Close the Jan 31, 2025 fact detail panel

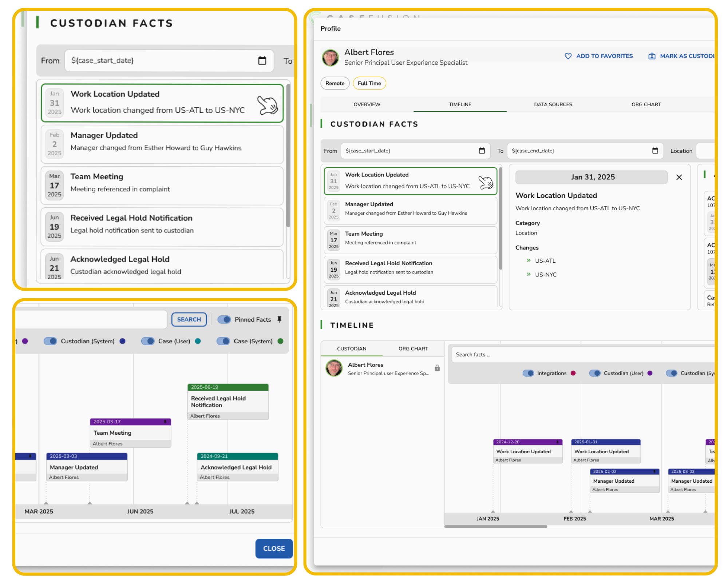pyautogui.click(x=679, y=177)
